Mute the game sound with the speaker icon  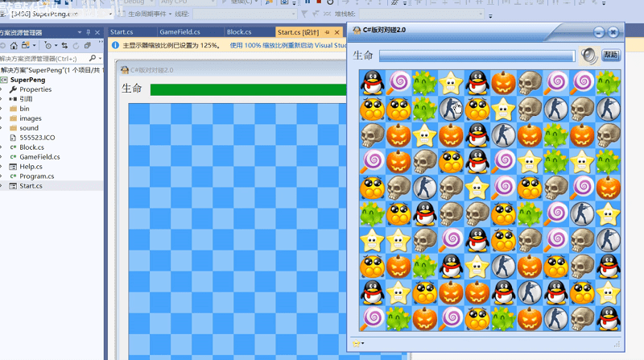589,56
